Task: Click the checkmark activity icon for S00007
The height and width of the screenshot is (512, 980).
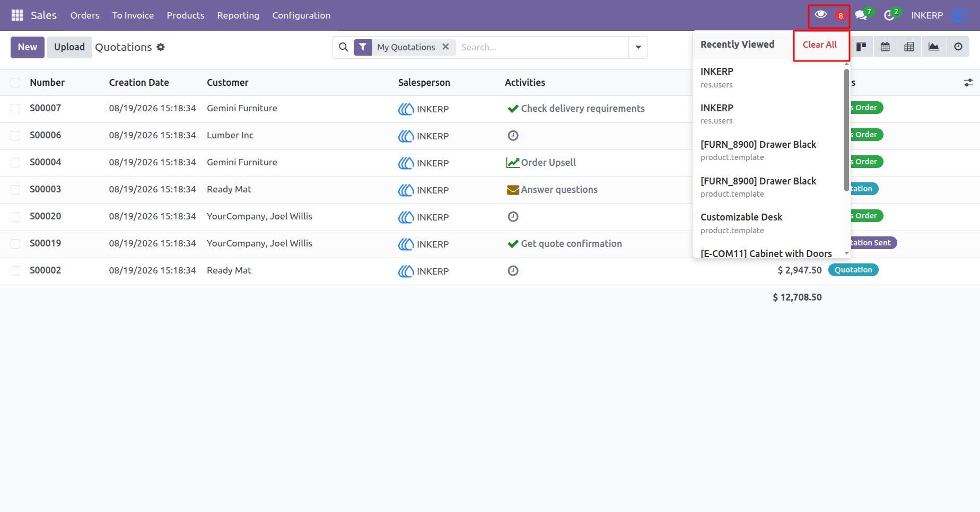Action: pyautogui.click(x=513, y=109)
